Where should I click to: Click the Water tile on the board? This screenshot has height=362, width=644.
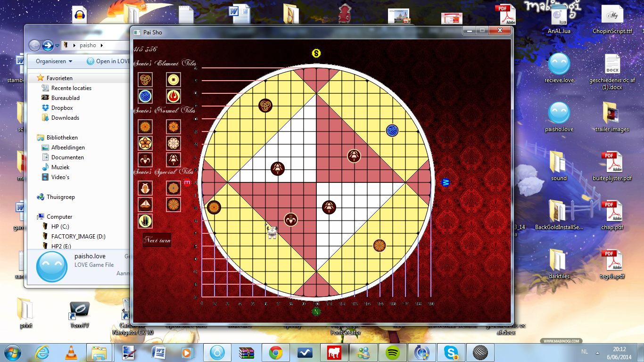pyautogui.click(x=392, y=131)
